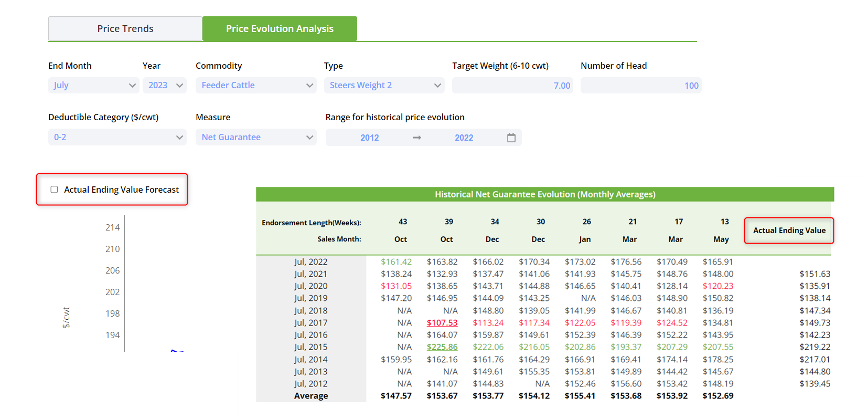Image resolution: width=868 pixels, height=419 pixels.
Task: Click the $151.63 actual ending value
Action: click(815, 274)
